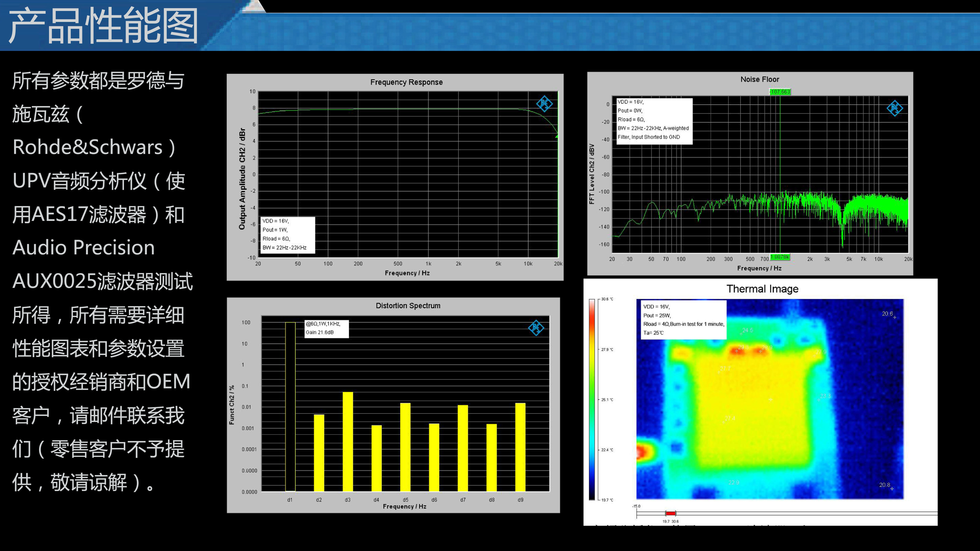The image size is (980, 551).
Task: Select the d9 harmonic bar
Action: click(x=520, y=447)
